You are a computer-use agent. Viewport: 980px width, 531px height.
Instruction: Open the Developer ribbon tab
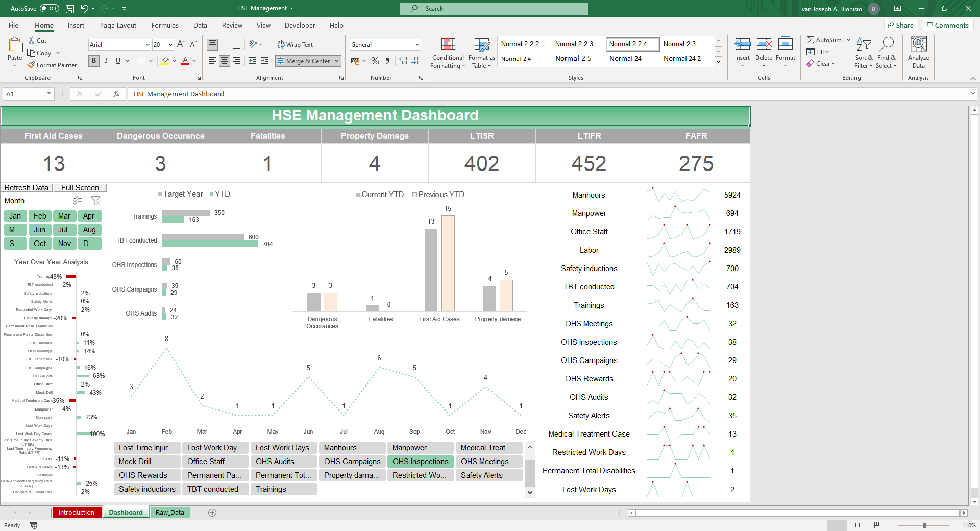[300, 26]
